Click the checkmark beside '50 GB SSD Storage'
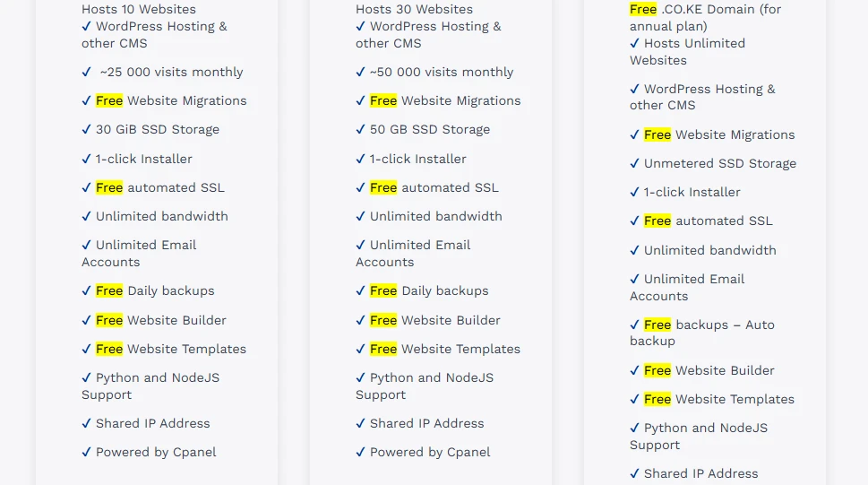The width and height of the screenshot is (868, 485). (x=360, y=129)
